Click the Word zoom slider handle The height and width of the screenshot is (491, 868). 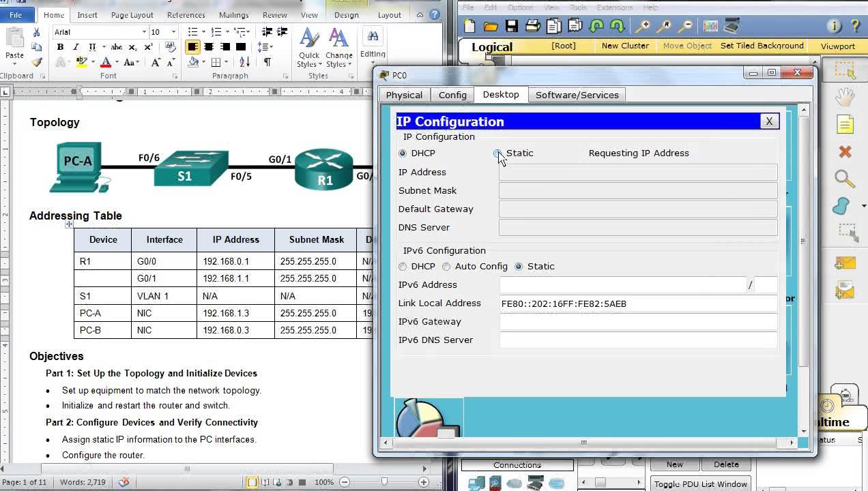[x=385, y=482]
